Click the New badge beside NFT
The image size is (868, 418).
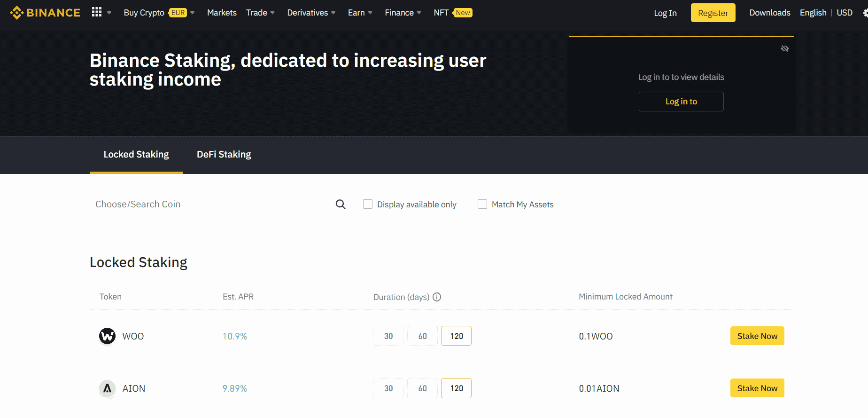point(463,13)
